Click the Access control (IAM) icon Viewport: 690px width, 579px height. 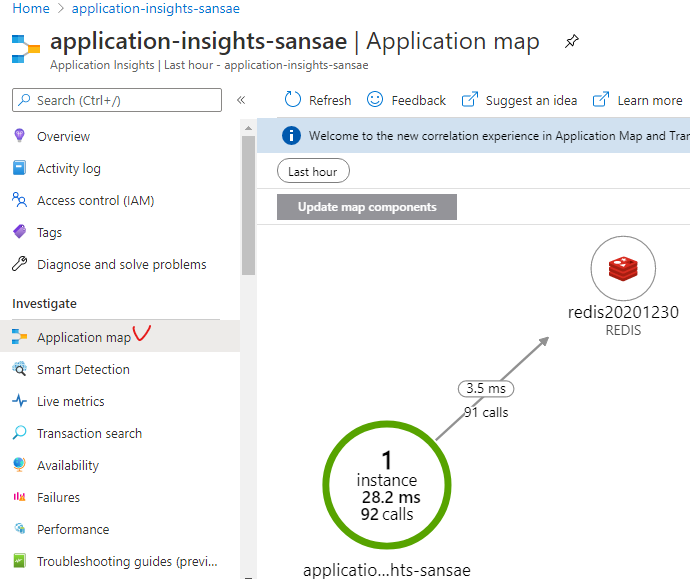19,201
